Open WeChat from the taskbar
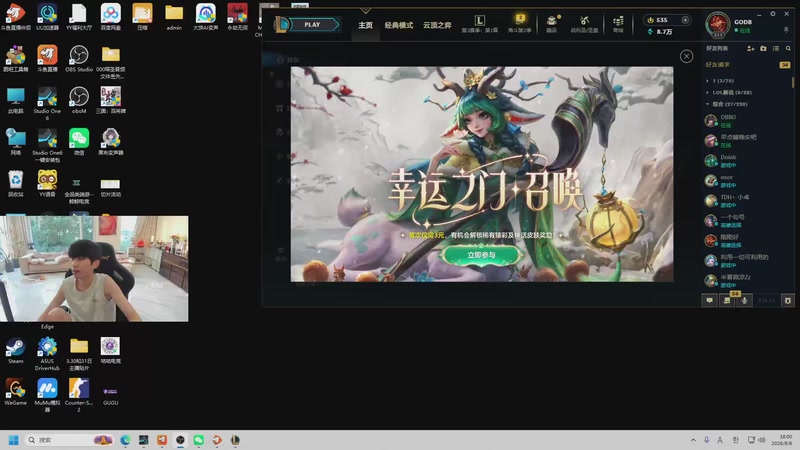Viewport: 800px width, 450px height. (198, 440)
